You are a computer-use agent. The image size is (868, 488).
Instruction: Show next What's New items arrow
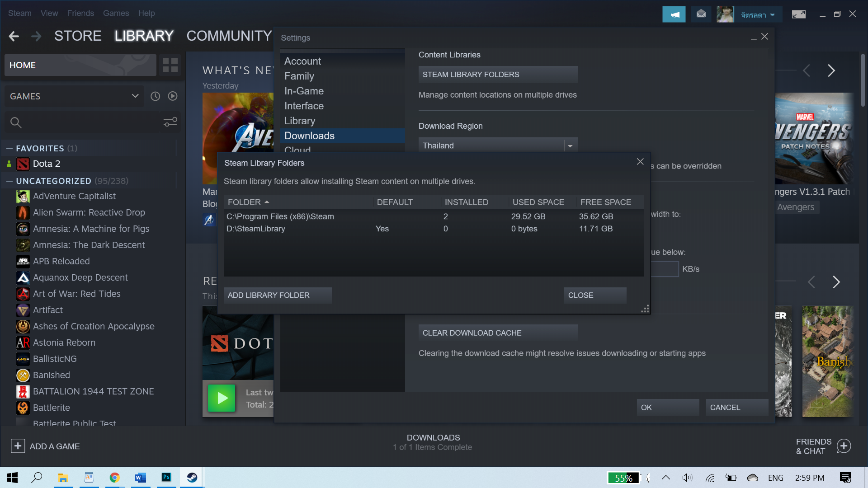click(x=831, y=70)
